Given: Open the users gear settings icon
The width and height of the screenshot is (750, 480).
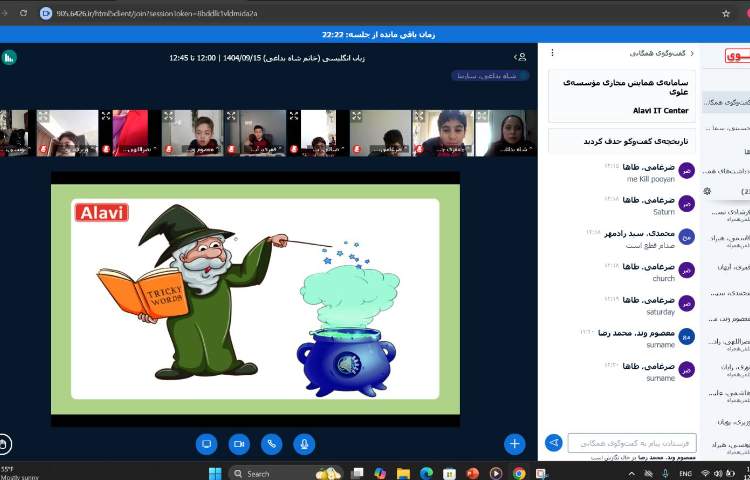Looking at the screenshot, I should 707,191.
